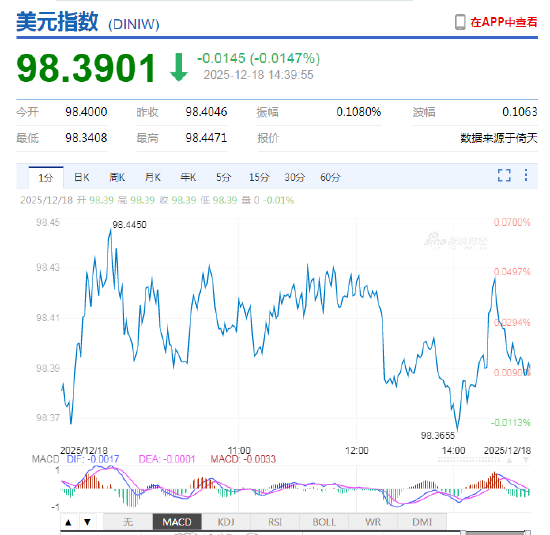Image resolution: width=550 pixels, height=535 pixels.
Task: Click the DIF: -0.0017 readout
Action: [93, 459]
